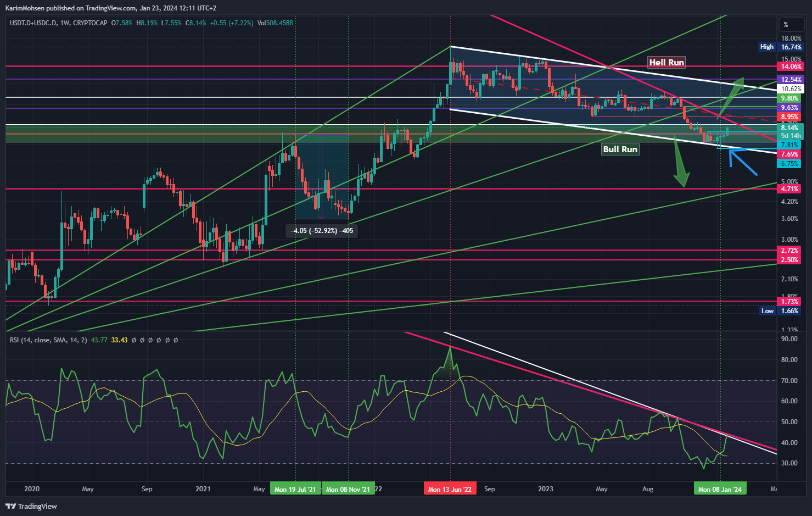Click the 2.72% price level tag
812x516 pixels.
[x=789, y=251]
